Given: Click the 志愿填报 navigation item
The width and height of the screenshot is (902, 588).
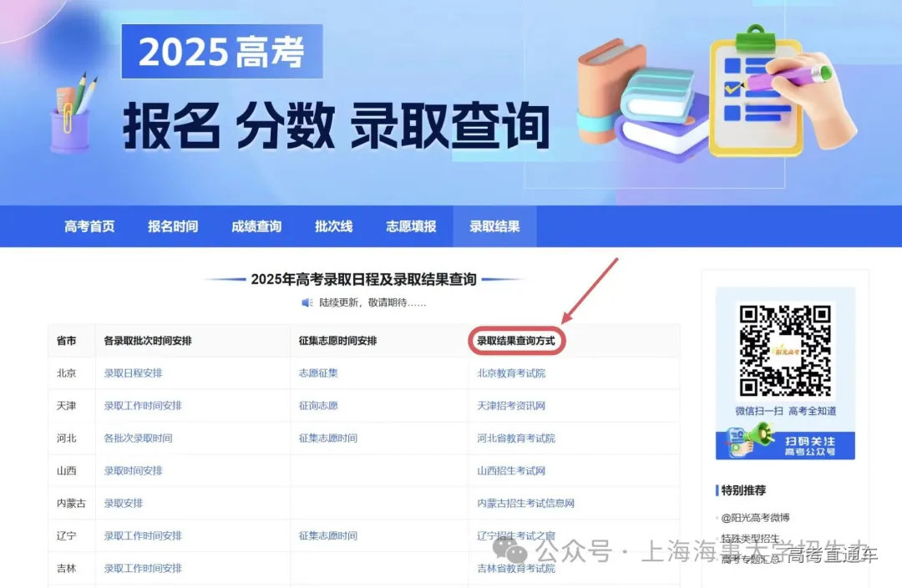Looking at the screenshot, I should (x=410, y=226).
